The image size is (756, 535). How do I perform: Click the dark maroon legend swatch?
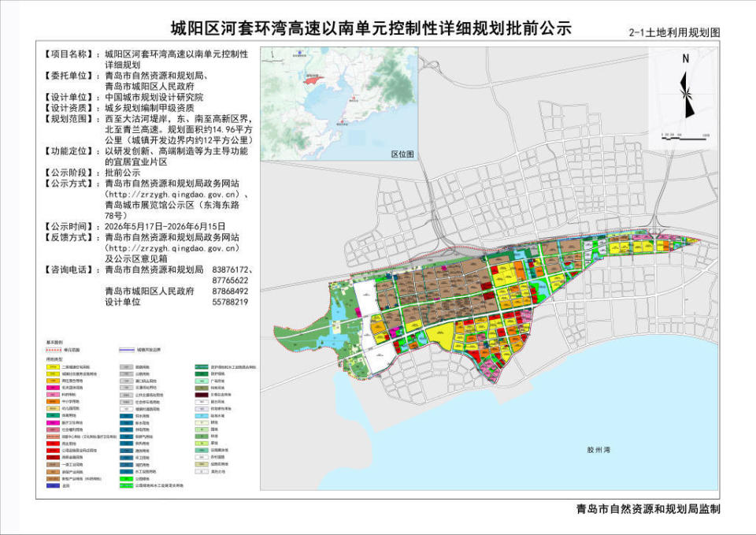click(201, 395)
